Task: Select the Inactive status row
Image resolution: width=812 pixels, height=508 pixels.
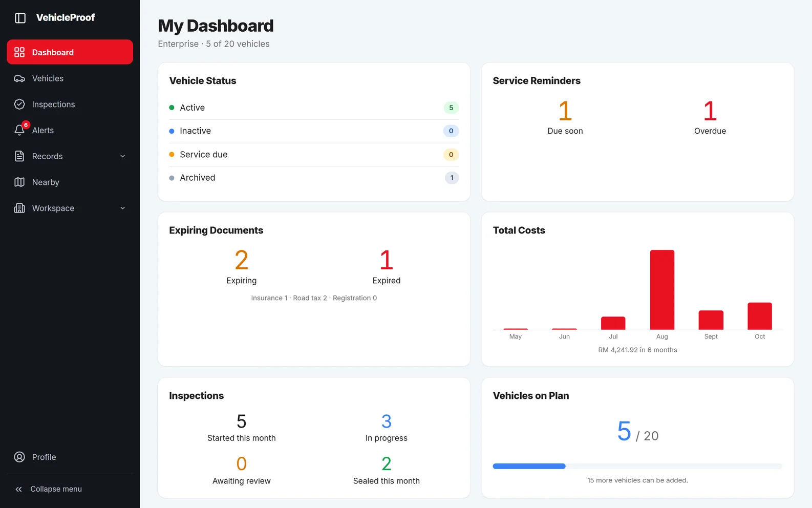Action: pyautogui.click(x=314, y=131)
